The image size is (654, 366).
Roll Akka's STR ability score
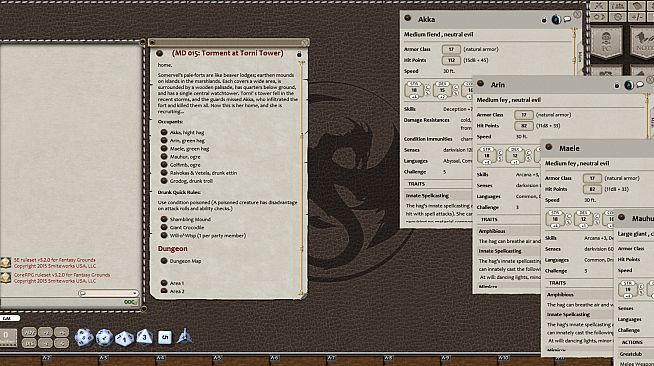click(x=414, y=90)
